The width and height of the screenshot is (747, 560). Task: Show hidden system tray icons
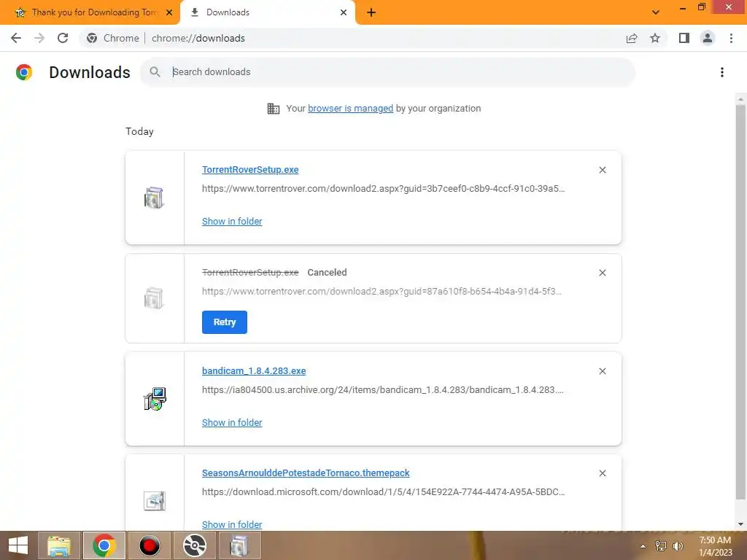click(x=643, y=546)
